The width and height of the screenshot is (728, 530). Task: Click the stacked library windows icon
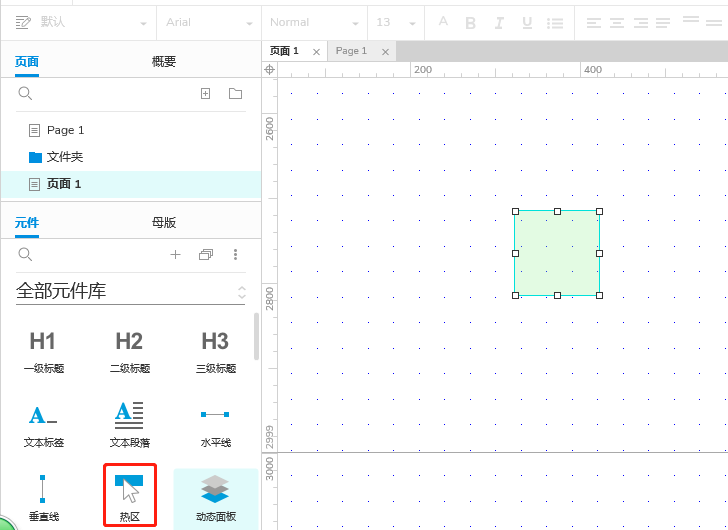[x=206, y=254]
